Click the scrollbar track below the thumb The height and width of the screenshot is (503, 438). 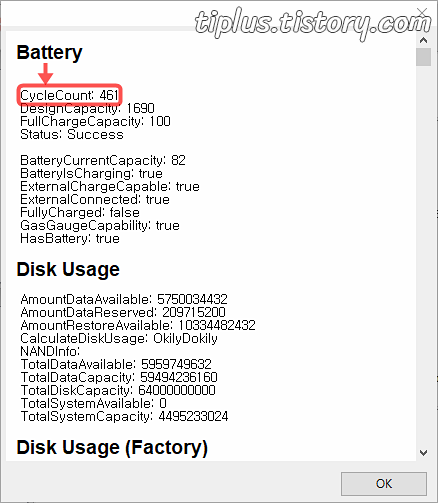click(423, 253)
